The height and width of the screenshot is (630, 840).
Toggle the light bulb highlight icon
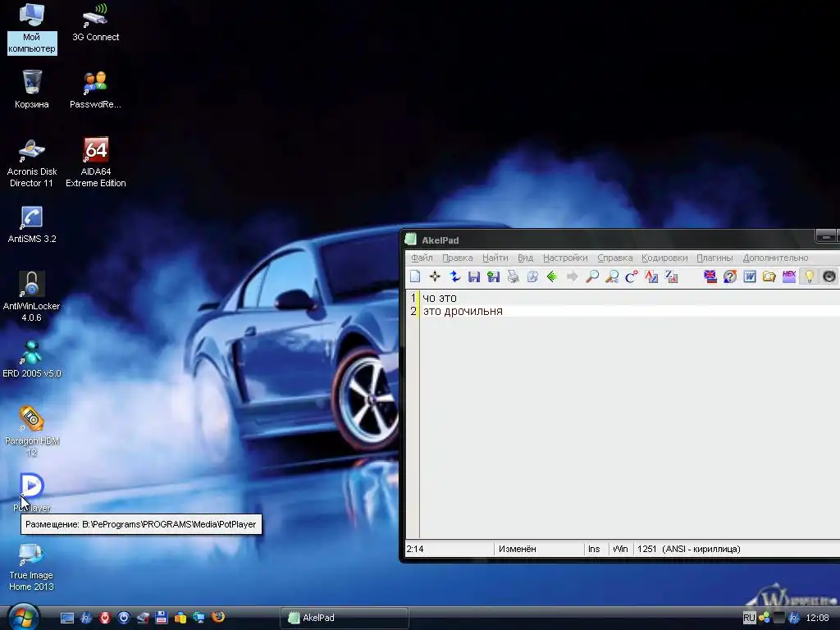point(809,276)
